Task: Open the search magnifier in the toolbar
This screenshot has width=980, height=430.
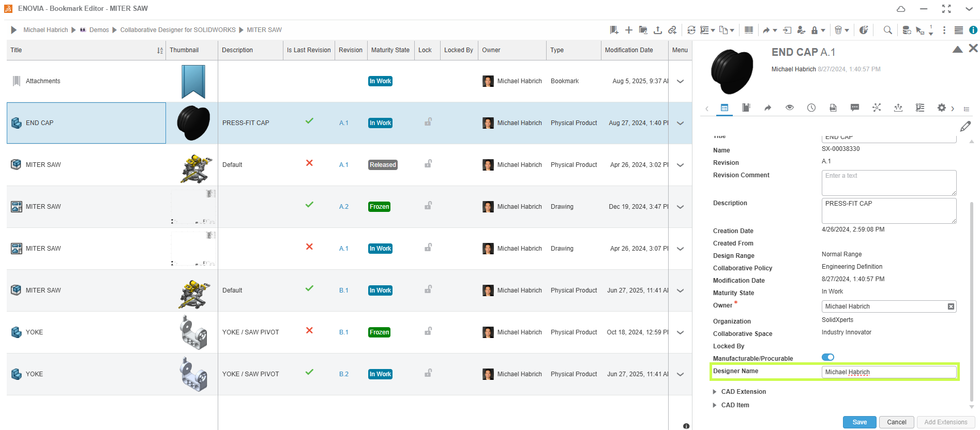Action: (x=887, y=30)
